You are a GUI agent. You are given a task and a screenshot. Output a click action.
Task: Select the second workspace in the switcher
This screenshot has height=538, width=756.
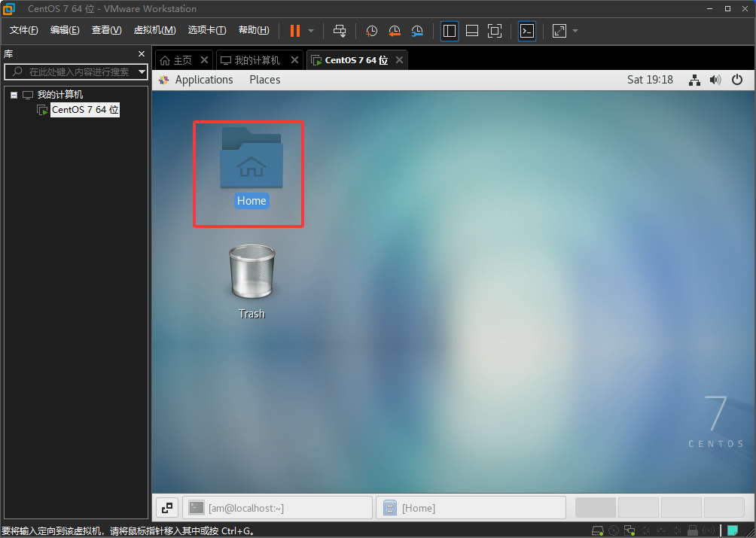click(639, 508)
